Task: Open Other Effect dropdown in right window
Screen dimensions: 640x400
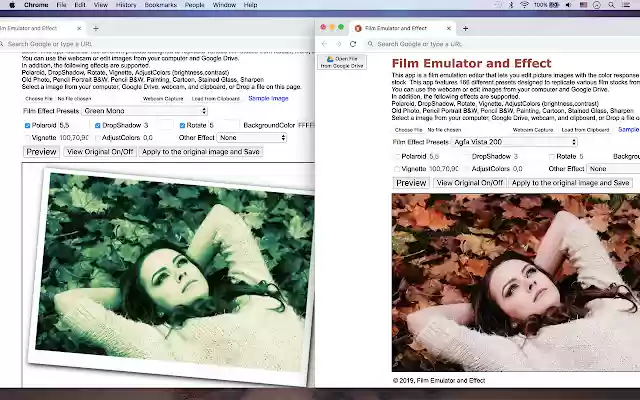Action: coord(613,169)
